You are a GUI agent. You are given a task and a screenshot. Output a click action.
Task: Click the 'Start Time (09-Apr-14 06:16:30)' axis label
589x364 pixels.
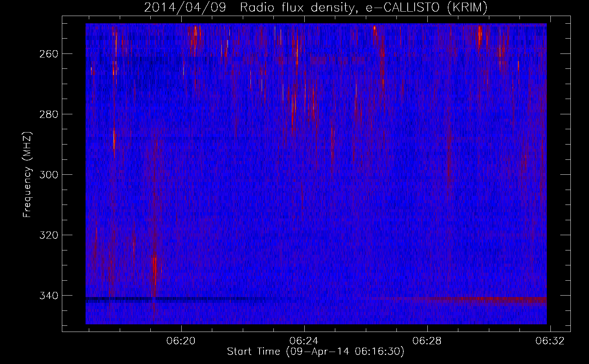(x=316, y=352)
